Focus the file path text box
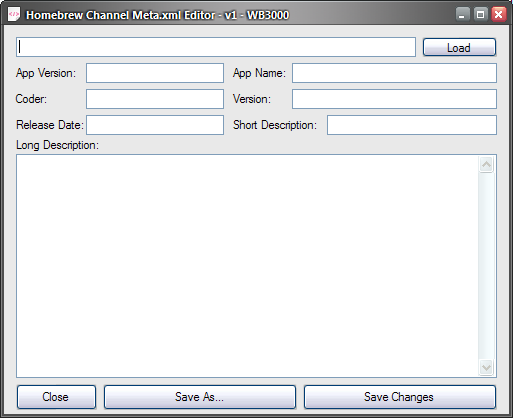The width and height of the screenshot is (513, 418). point(216,47)
